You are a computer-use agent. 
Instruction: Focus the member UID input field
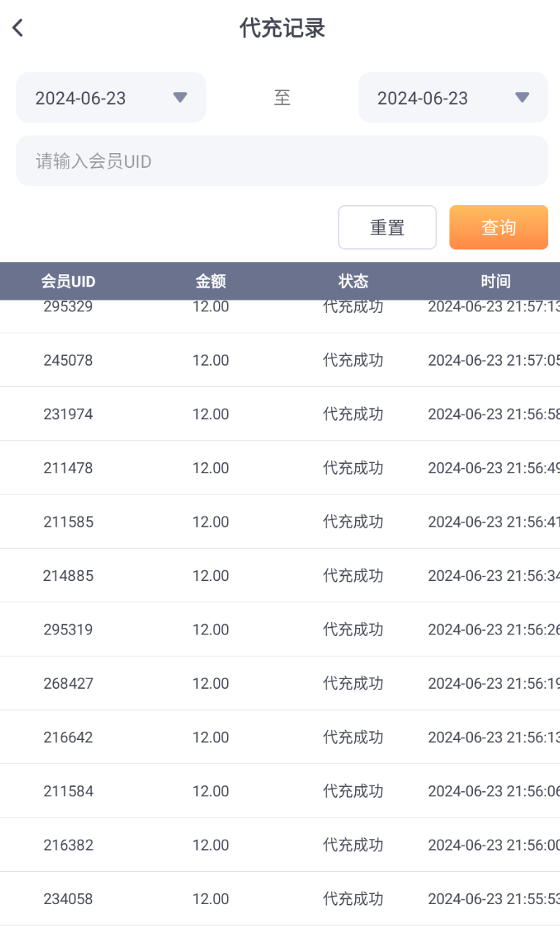(282, 161)
